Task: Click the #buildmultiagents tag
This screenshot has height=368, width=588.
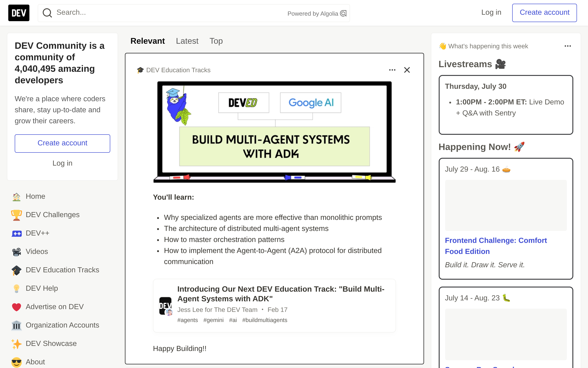Action: (x=265, y=320)
